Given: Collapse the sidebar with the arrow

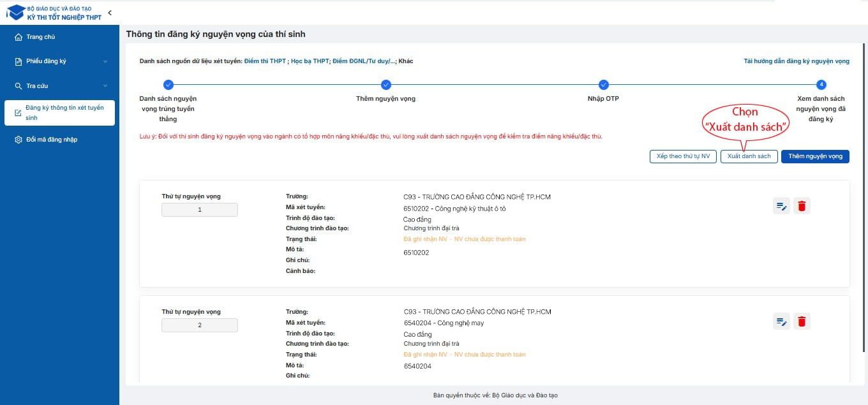Looking at the screenshot, I should click(110, 13).
